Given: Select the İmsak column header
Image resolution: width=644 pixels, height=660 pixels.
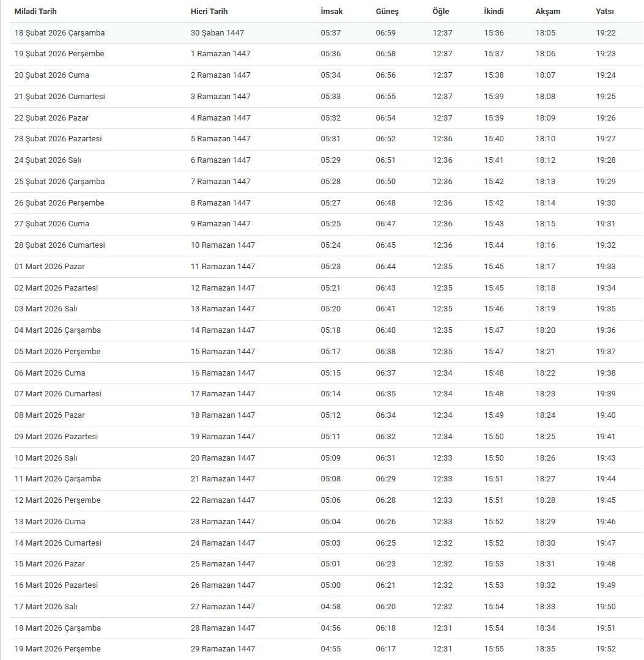Looking at the screenshot, I should [331, 12].
